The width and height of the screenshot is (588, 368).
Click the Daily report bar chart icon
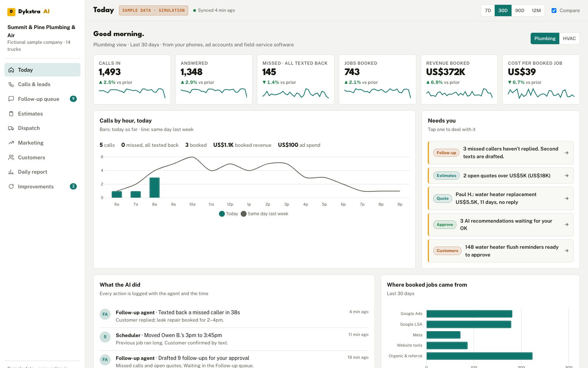coord(11,172)
